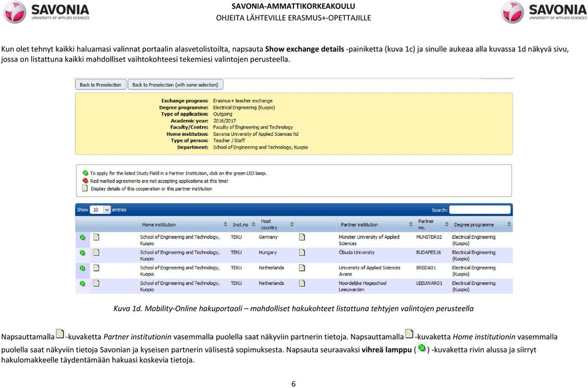Click the Teacher / Staff value
Image resolution: width=588 pixels, height=388 pixels.
pyautogui.click(x=228, y=140)
